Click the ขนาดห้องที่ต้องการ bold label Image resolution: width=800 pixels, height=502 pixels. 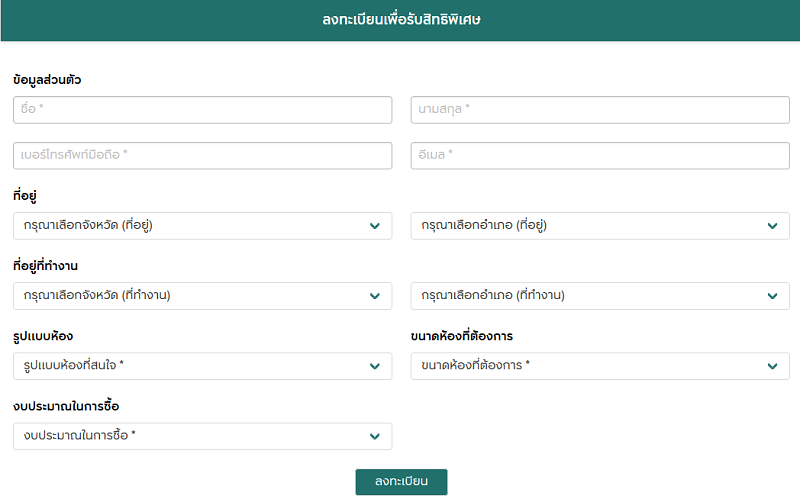point(462,336)
